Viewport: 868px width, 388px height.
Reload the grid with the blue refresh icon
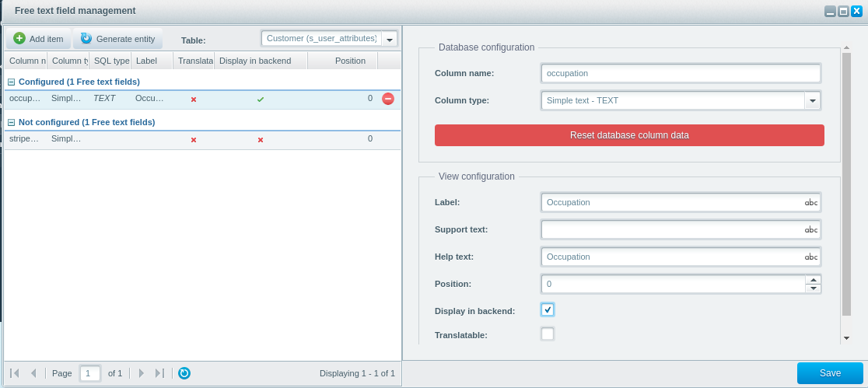[x=184, y=373]
